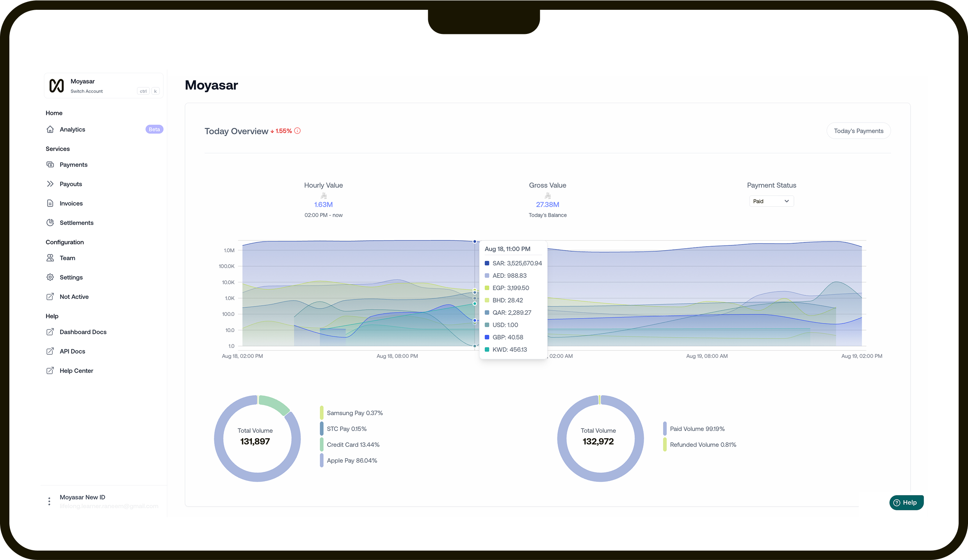Click the Moyasar logo mark
This screenshot has height=560, width=968.
point(56,85)
